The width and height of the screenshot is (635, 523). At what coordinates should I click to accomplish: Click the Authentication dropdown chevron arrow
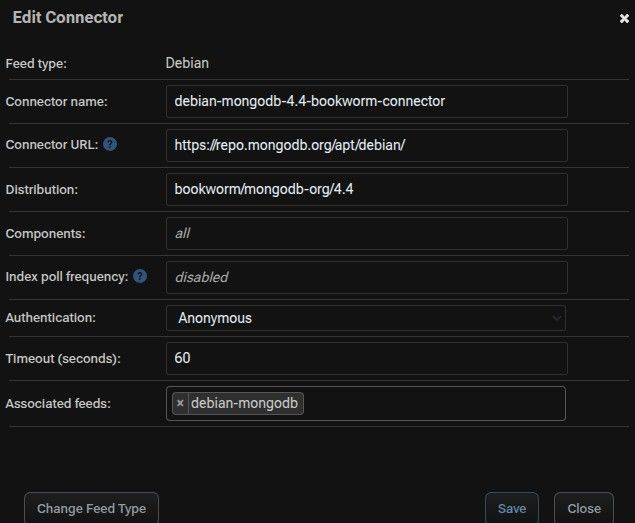(557, 318)
